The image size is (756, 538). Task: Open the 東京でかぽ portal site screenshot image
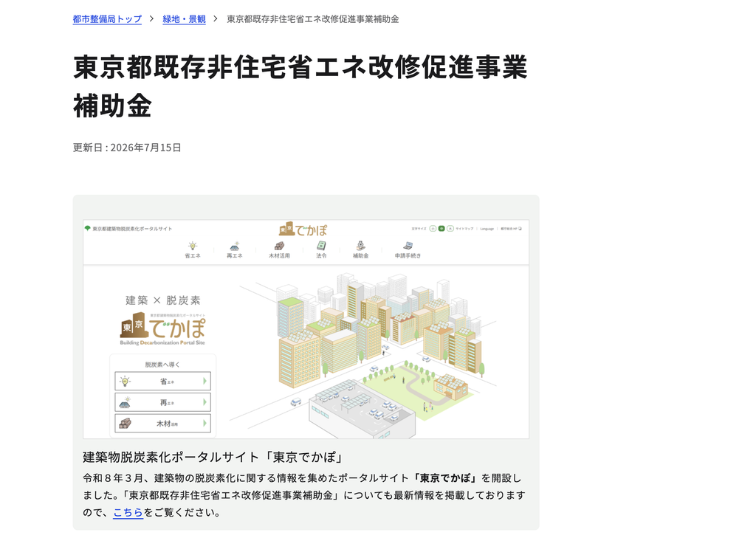coord(306,329)
